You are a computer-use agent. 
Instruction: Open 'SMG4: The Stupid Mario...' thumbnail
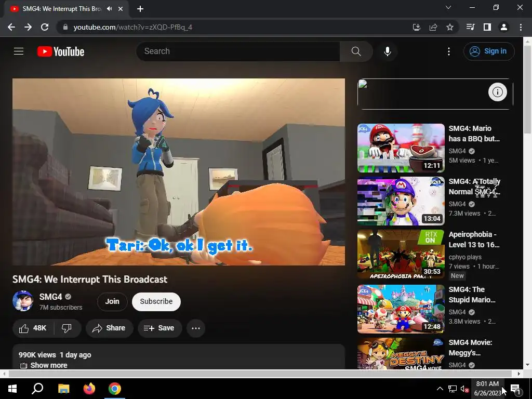tap(401, 309)
